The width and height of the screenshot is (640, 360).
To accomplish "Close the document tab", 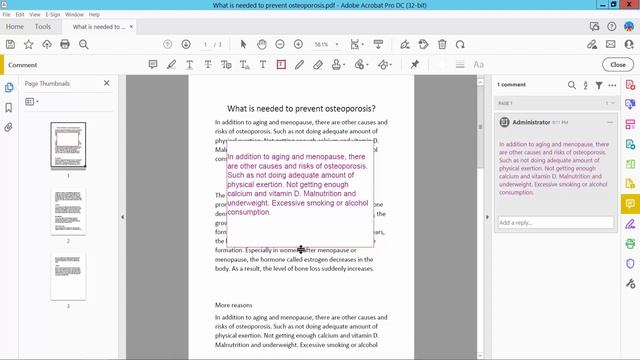I will pos(131,27).
